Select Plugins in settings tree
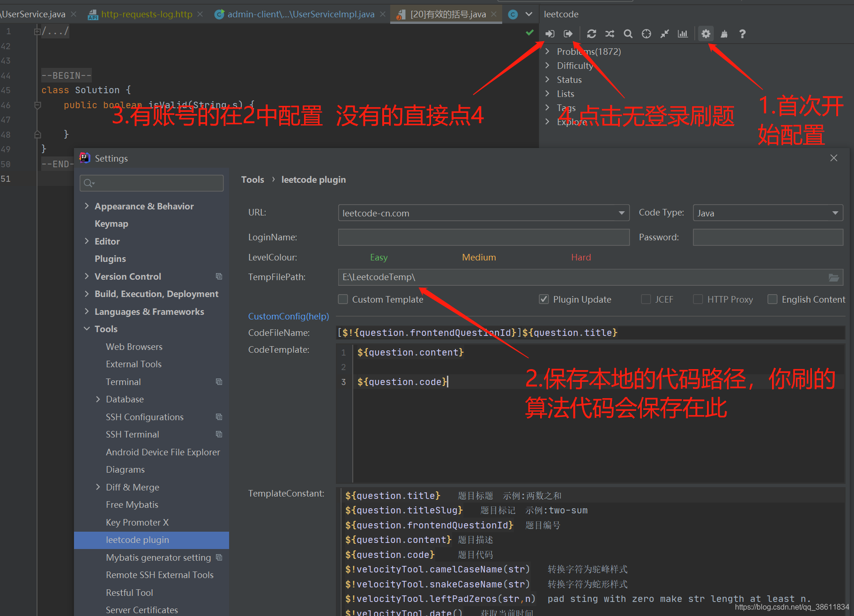This screenshot has width=854, height=616. pyautogui.click(x=110, y=259)
